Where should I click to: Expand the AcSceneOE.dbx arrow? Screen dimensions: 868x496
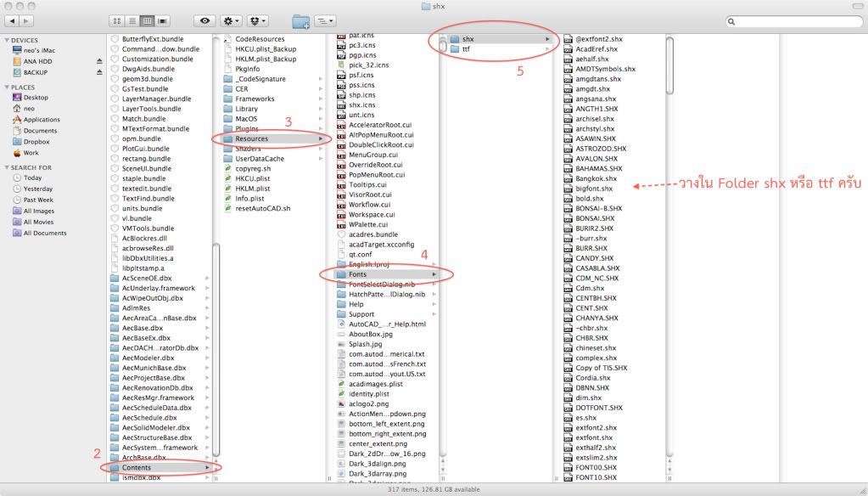[207, 279]
